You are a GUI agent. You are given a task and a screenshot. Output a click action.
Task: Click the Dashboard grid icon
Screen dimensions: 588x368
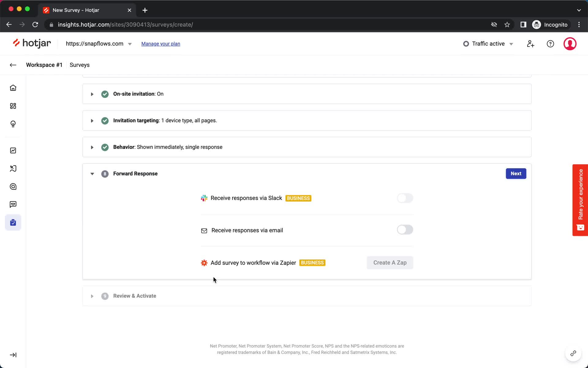pyautogui.click(x=13, y=105)
